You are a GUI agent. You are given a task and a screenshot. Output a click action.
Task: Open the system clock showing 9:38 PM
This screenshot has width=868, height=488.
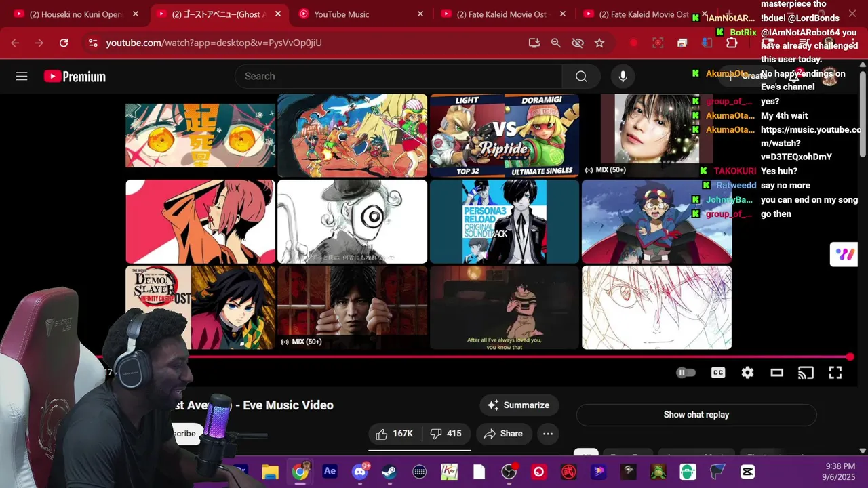point(840,472)
